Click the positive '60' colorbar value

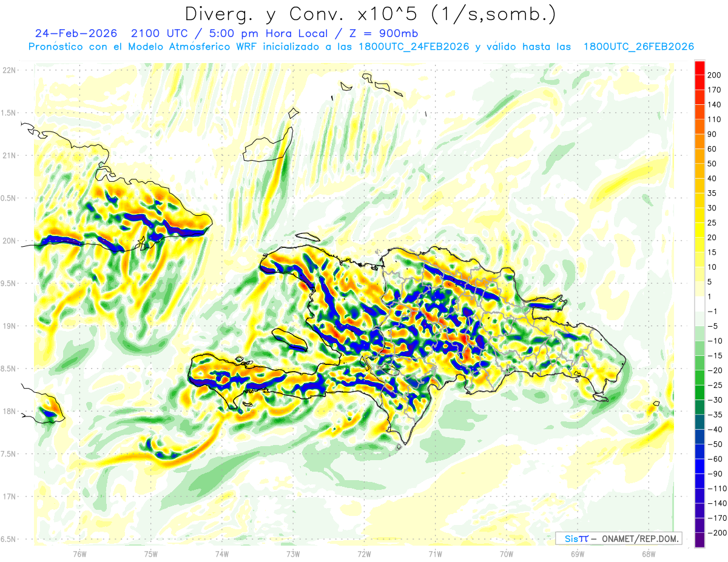(712, 149)
